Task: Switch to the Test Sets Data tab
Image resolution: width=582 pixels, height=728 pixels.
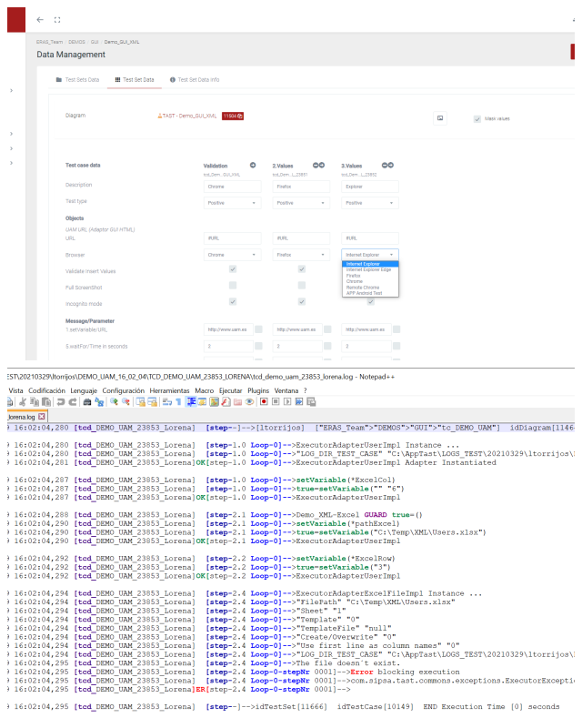Action: (77, 80)
